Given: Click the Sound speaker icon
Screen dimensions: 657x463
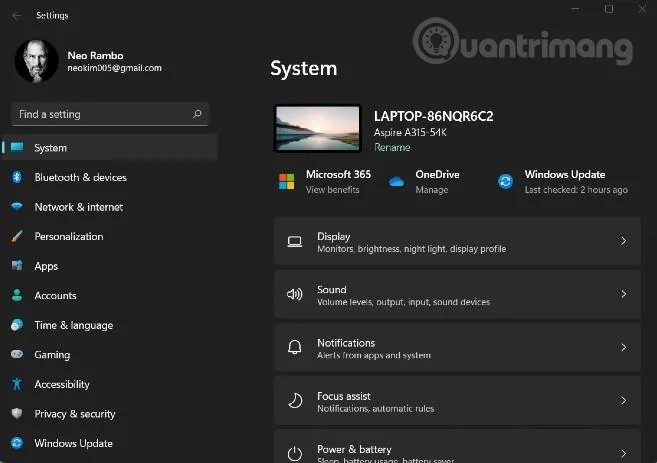Looking at the screenshot, I should point(295,294).
